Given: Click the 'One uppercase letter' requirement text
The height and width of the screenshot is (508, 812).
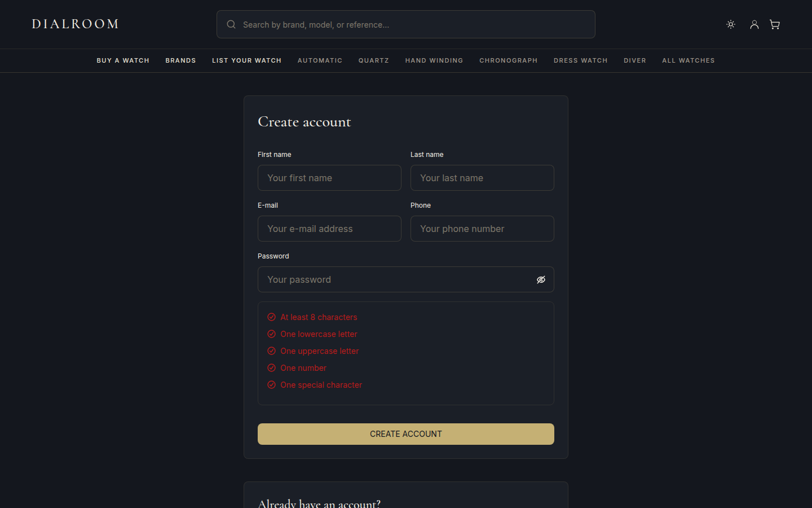Looking at the screenshot, I should [x=320, y=351].
